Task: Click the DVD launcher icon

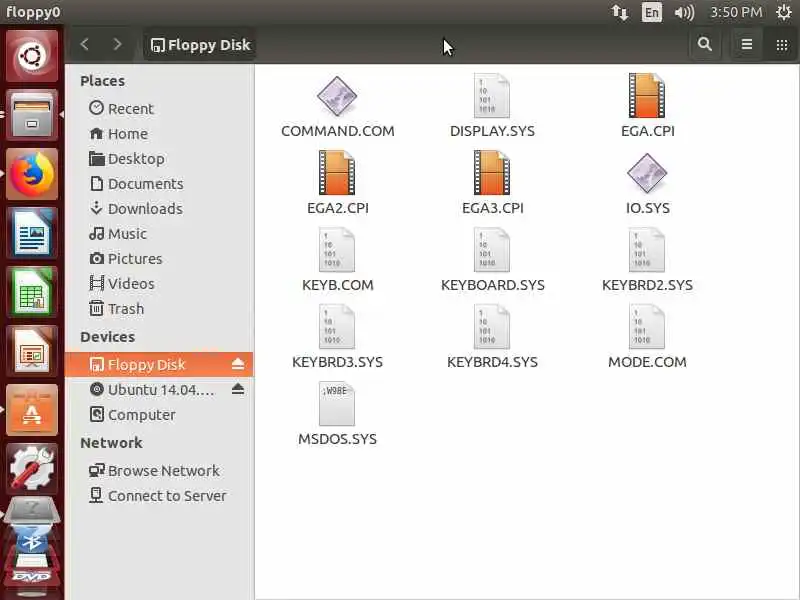Action: click(x=32, y=575)
